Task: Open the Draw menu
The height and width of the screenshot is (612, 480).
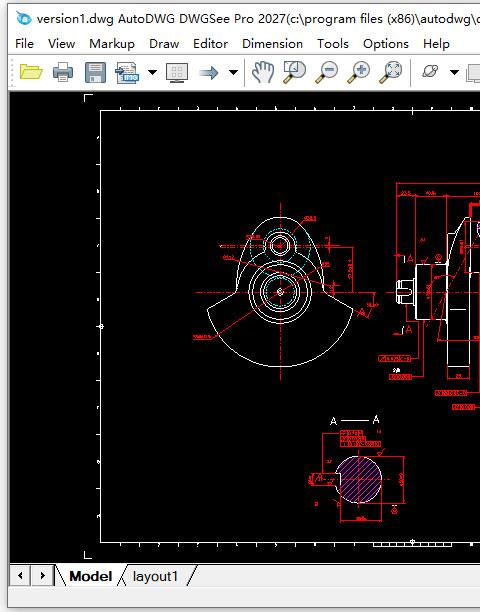Action: point(164,44)
